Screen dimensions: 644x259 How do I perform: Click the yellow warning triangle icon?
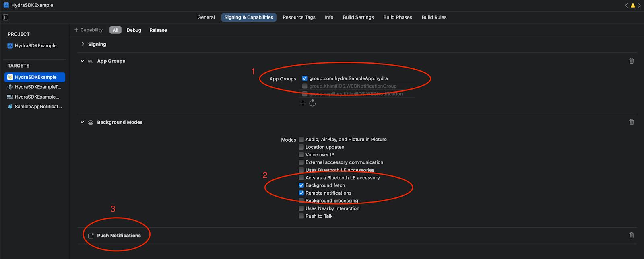633,5
